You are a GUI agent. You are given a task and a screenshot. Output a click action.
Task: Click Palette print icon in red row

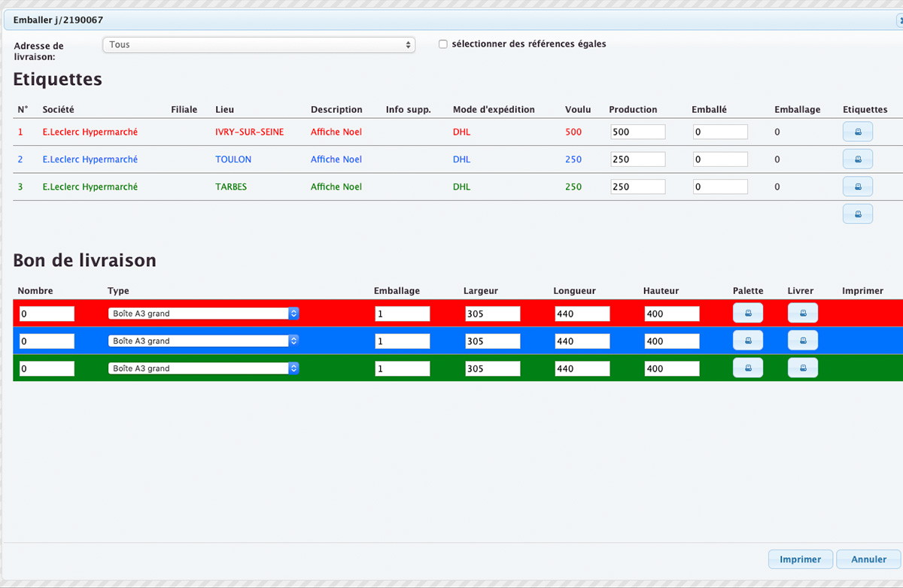pos(747,313)
